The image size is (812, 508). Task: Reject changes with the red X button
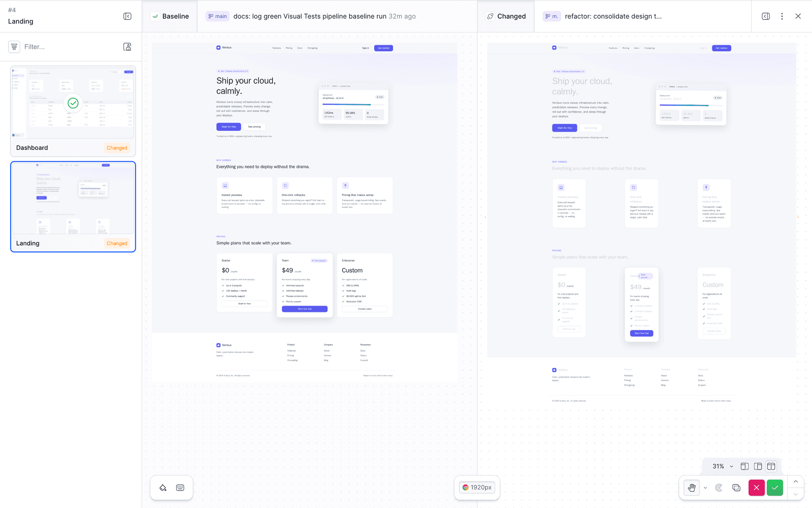757,488
